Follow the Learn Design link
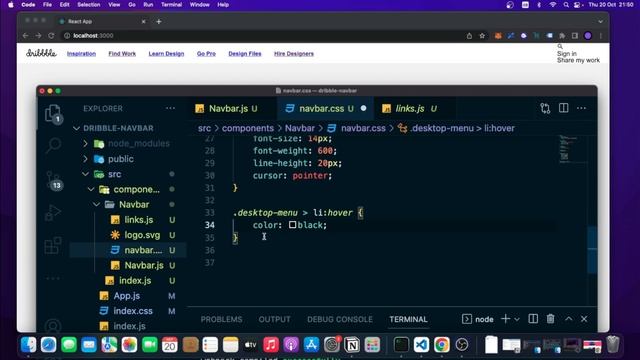Image resolution: width=640 pixels, height=360 pixels. click(x=166, y=53)
